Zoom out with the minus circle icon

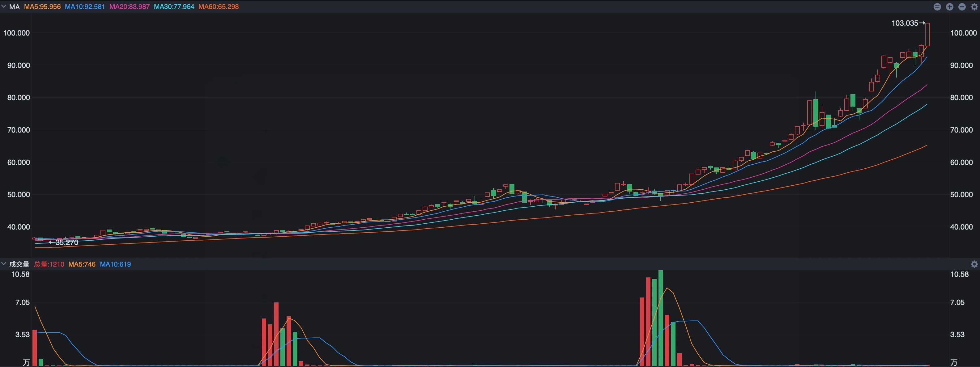[x=962, y=7]
